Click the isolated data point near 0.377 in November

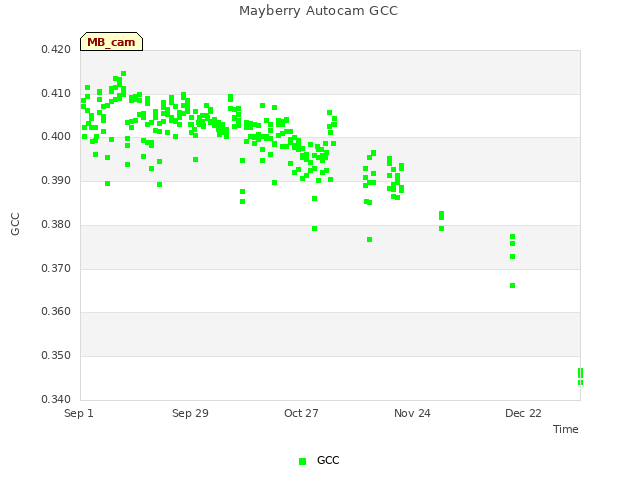coord(369,240)
